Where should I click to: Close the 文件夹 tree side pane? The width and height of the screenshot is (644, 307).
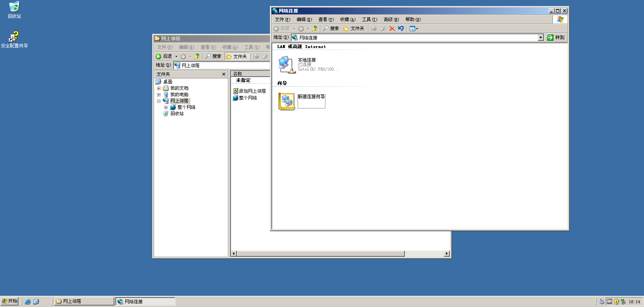pyautogui.click(x=224, y=74)
